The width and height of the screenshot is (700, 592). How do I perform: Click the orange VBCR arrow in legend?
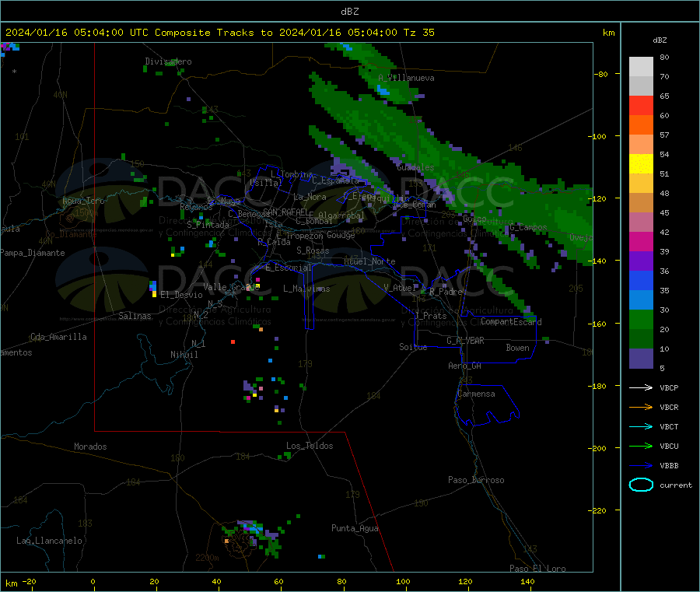pos(641,407)
